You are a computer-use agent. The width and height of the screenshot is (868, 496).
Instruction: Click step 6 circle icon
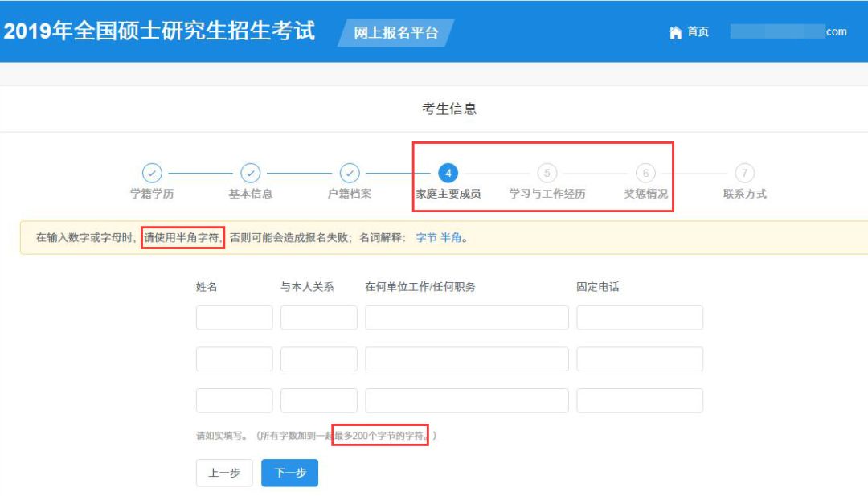646,173
